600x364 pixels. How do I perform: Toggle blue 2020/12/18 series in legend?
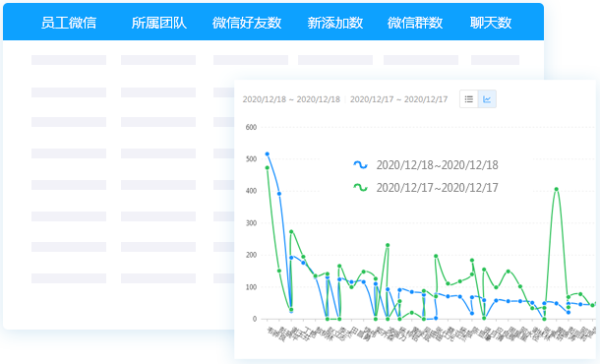[x=426, y=165]
